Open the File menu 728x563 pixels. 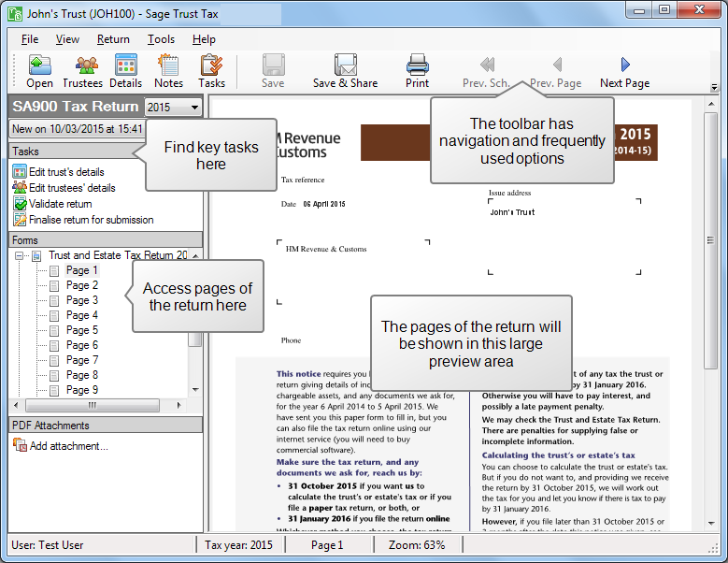tap(30, 39)
